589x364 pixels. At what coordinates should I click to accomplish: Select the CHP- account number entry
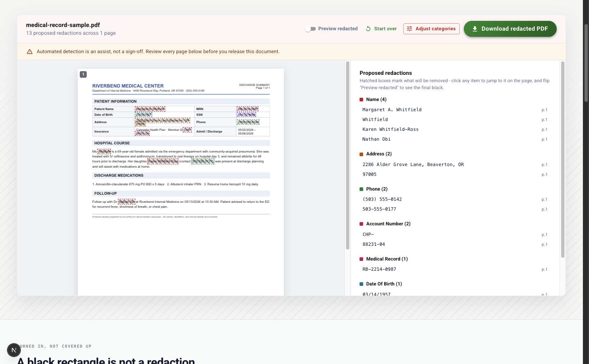click(455, 234)
